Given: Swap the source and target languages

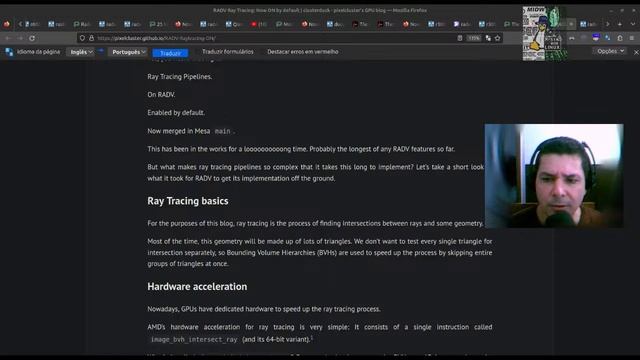Looking at the screenshot, I should (x=101, y=51).
